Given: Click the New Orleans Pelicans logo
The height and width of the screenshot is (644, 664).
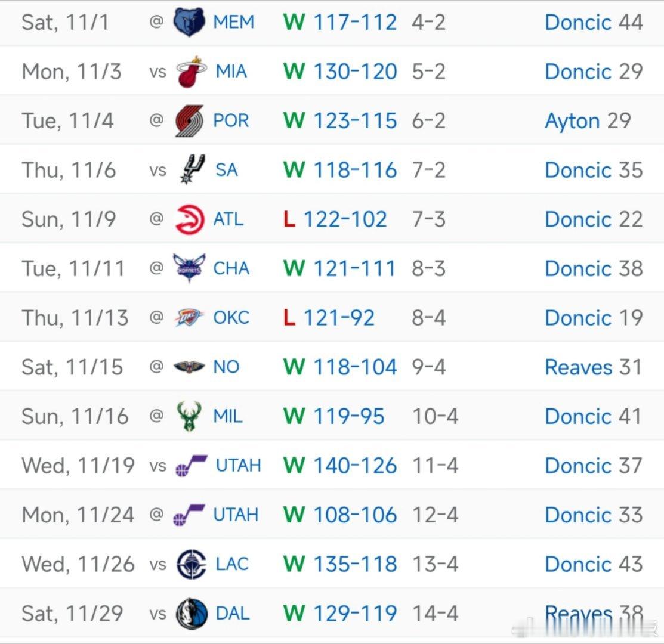Looking at the screenshot, I should point(189,367).
